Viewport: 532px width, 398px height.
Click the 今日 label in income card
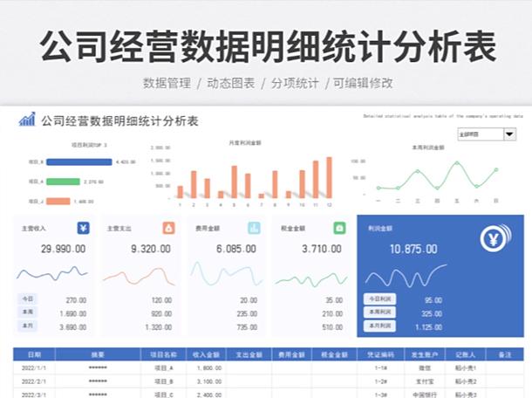coord(28,298)
